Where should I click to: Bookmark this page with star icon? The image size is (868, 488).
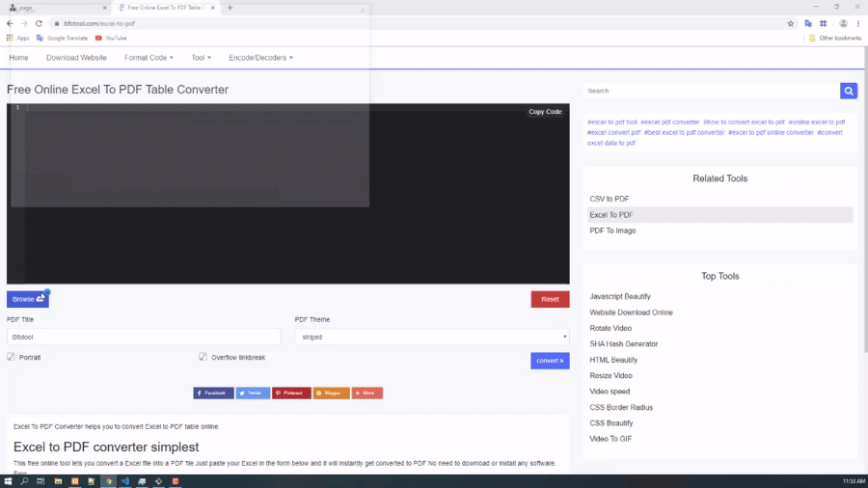790,23
